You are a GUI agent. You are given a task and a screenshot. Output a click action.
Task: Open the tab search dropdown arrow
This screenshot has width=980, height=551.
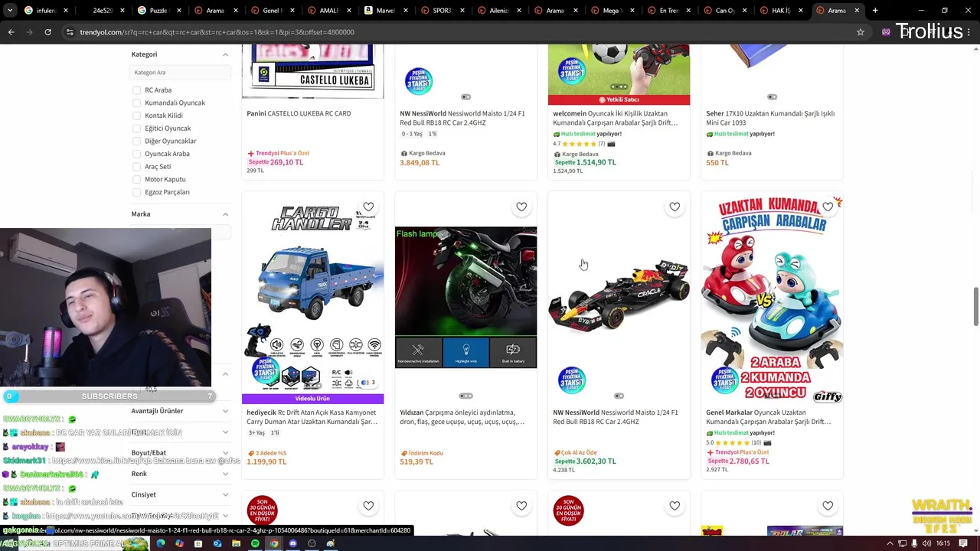point(10,11)
